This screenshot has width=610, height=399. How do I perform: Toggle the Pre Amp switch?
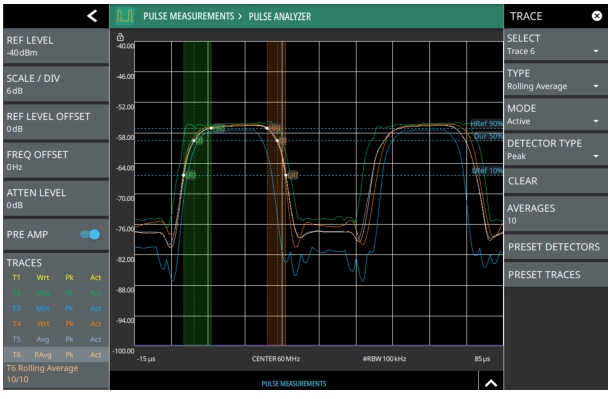click(x=90, y=234)
